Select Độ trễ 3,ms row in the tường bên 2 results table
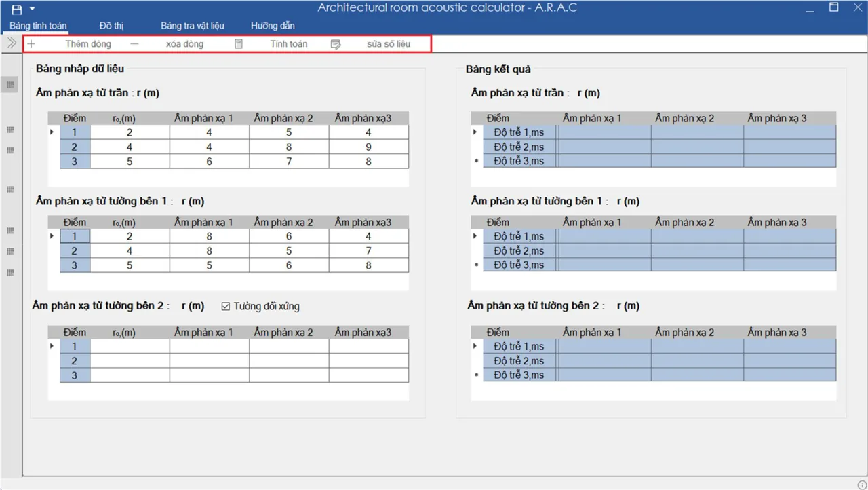The image size is (868, 490). point(519,375)
